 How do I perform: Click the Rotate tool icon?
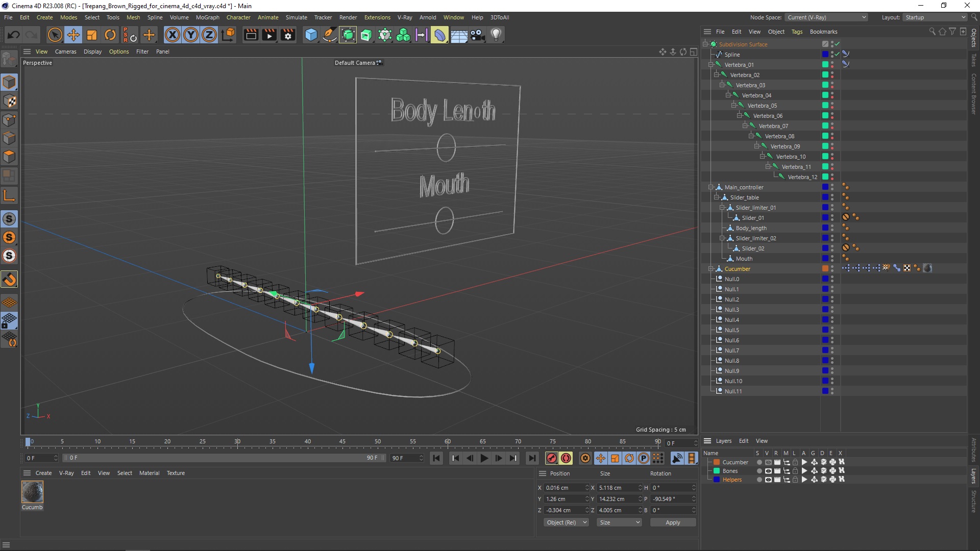point(110,34)
